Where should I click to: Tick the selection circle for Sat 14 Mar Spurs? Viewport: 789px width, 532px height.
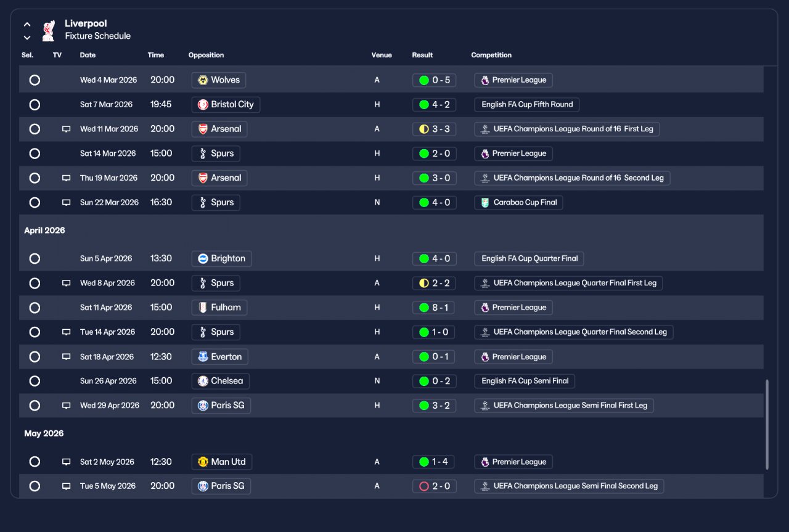[35, 153]
